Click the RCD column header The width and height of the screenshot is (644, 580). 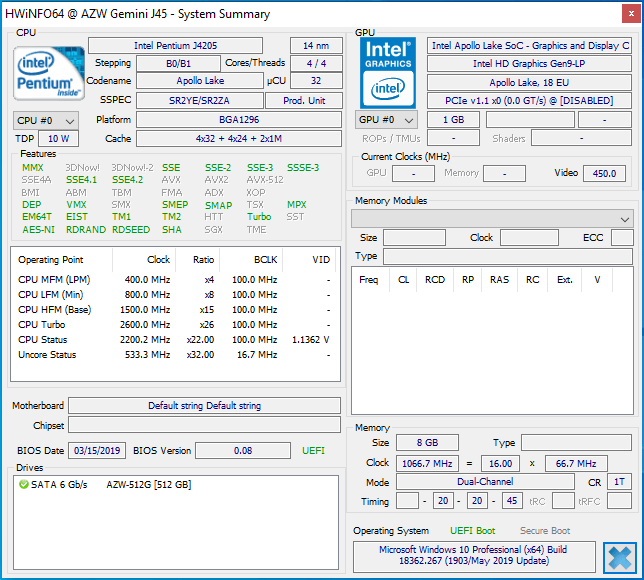coord(435,280)
